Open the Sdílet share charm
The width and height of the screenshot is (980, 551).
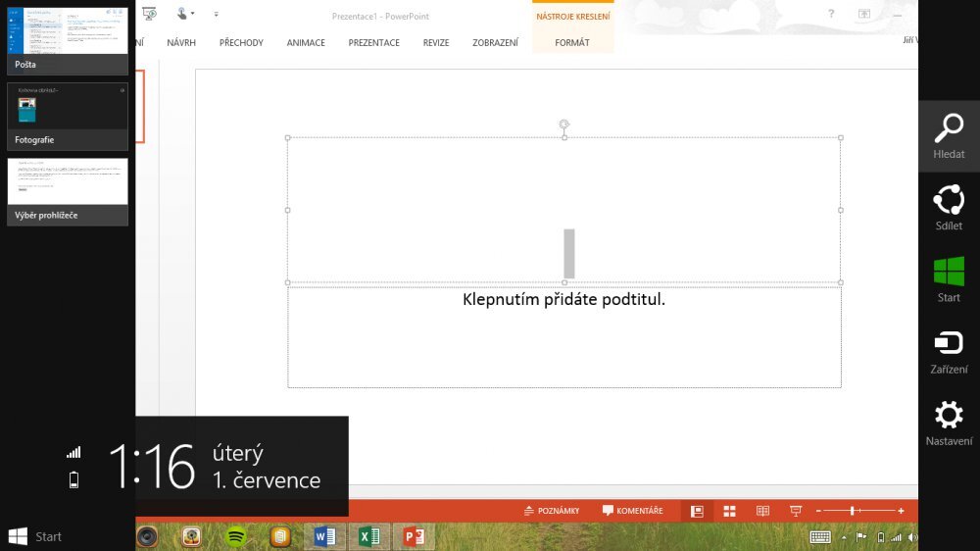pyautogui.click(x=949, y=208)
